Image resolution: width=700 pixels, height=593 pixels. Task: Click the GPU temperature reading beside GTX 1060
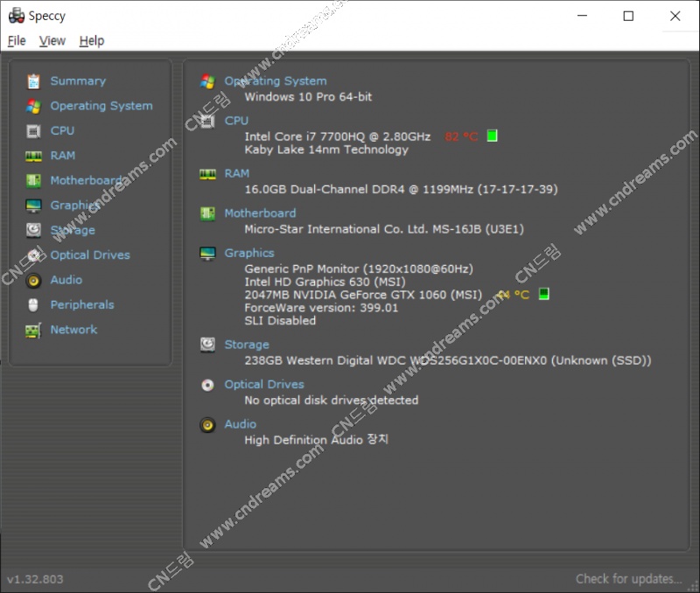click(514, 295)
